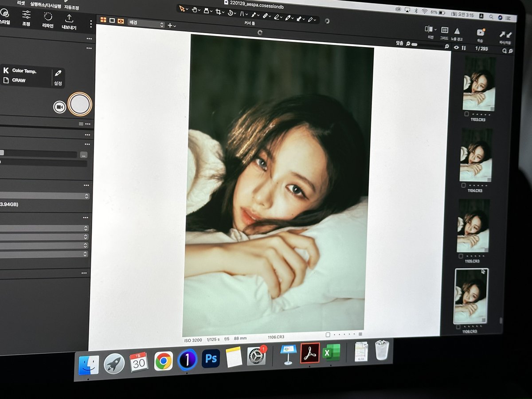Screen dimensions: 532x399
Task: Click the 설정 eyedropper settings button
Action: (x=58, y=78)
